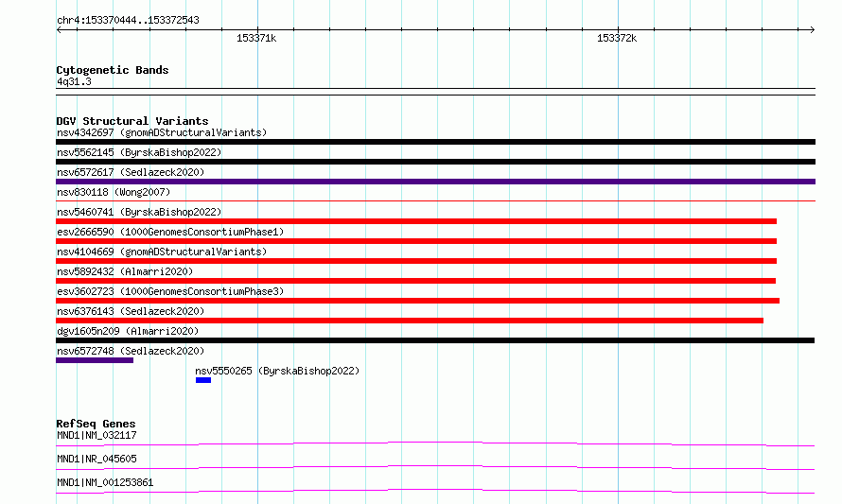The image size is (842, 504).
Task: Click the red bar for nsv5460741
Action: click(416, 221)
